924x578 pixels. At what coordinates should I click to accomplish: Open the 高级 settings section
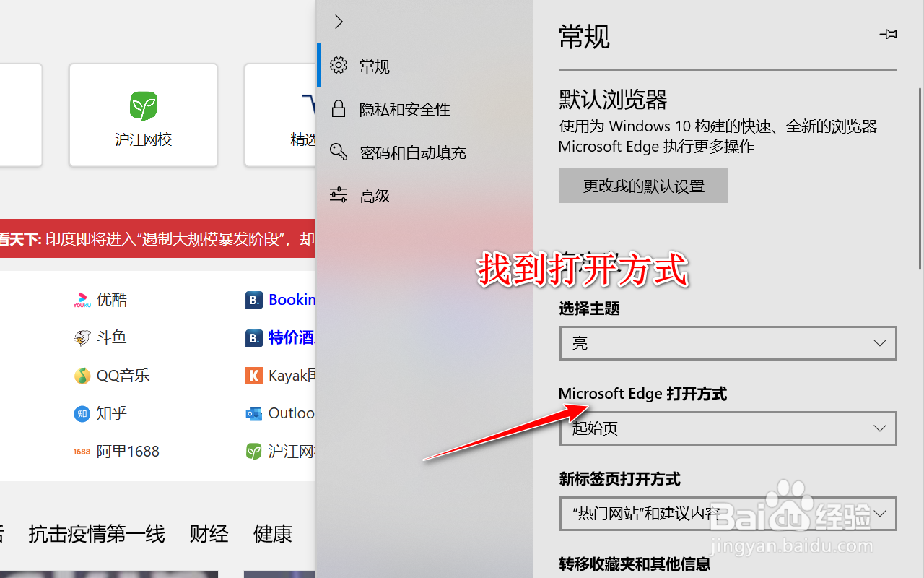pyautogui.click(x=425, y=196)
